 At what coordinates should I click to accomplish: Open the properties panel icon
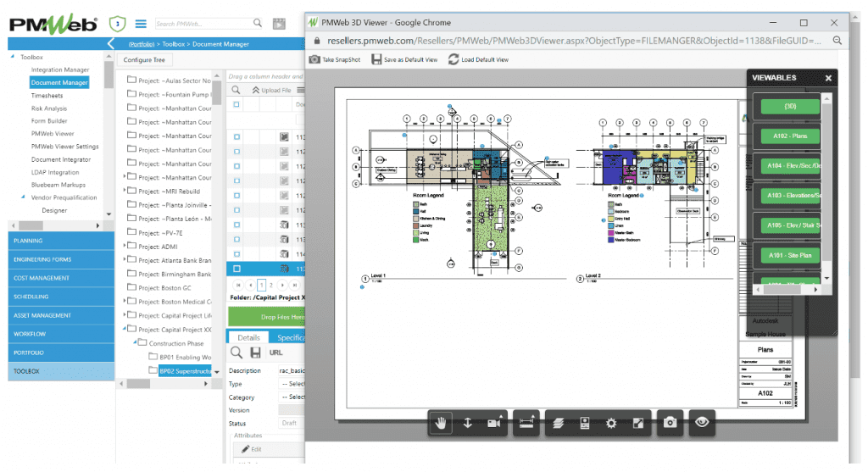(585, 423)
